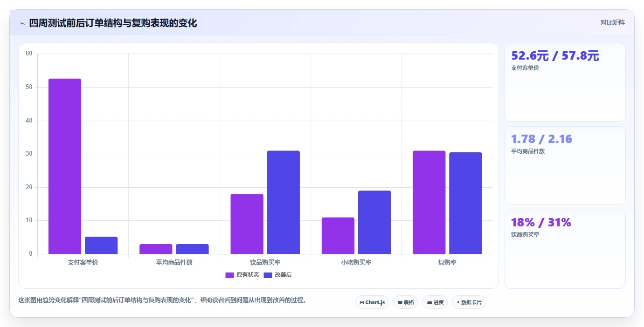Image resolution: width=644 pixels, height=327 pixels.
Task: Click the 支付客单价 caption in the first card
Action: tap(525, 68)
